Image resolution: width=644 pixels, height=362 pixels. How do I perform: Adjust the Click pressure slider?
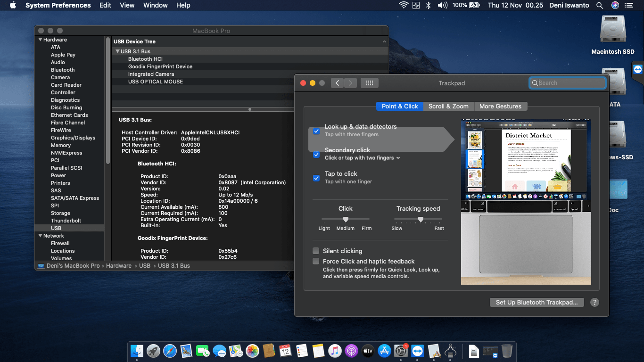[x=346, y=219]
